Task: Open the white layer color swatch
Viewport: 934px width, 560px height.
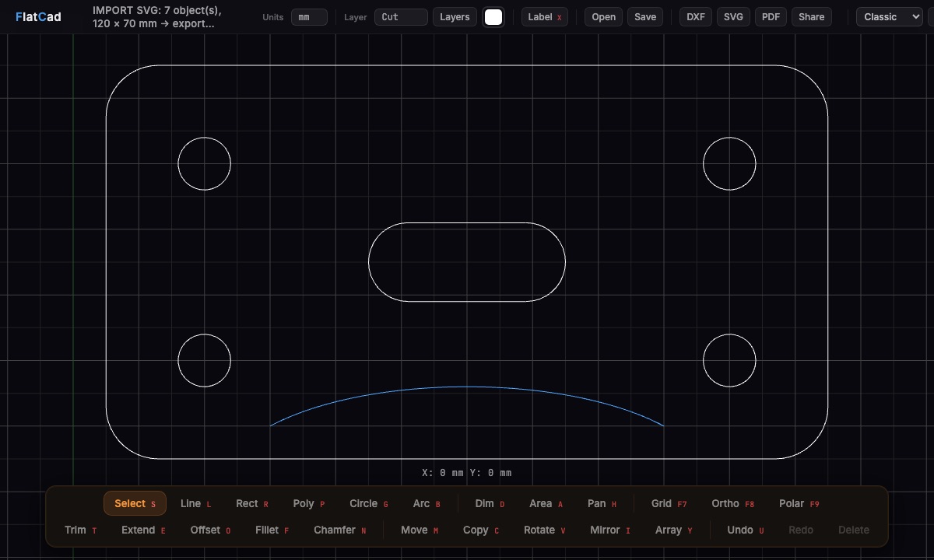Action: 493,17
